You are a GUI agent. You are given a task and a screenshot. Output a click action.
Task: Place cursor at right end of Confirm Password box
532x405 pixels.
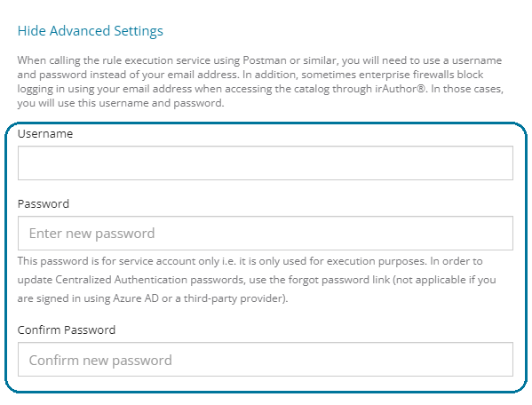[507, 359]
